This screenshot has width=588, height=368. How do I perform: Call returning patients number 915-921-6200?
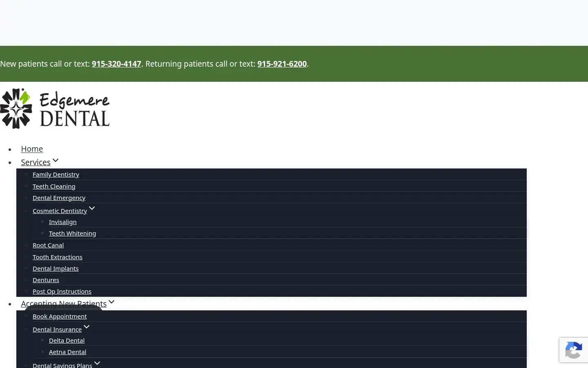click(x=282, y=64)
